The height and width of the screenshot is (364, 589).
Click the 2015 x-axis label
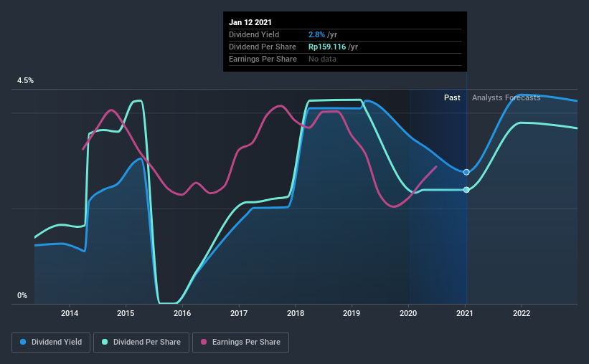coord(126,313)
